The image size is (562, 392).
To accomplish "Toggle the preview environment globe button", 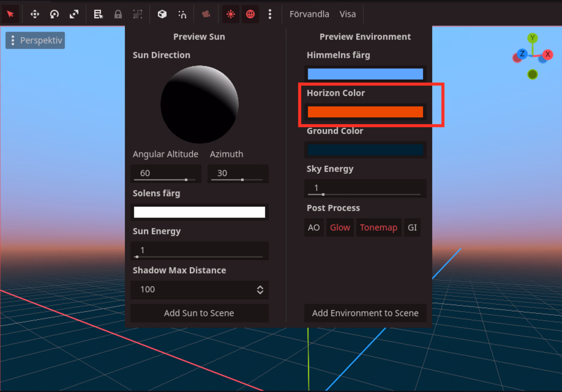I will (250, 14).
